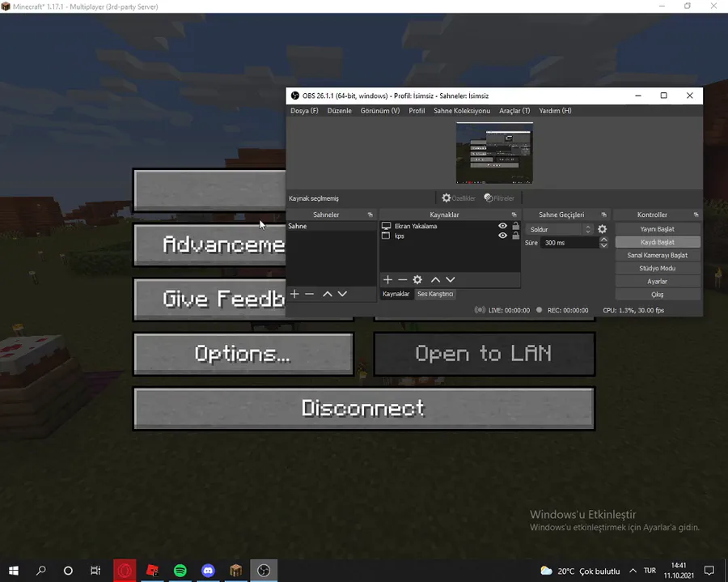Move scene down in Sahneler panel
Image resolution: width=728 pixels, height=582 pixels.
[x=342, y=294]
